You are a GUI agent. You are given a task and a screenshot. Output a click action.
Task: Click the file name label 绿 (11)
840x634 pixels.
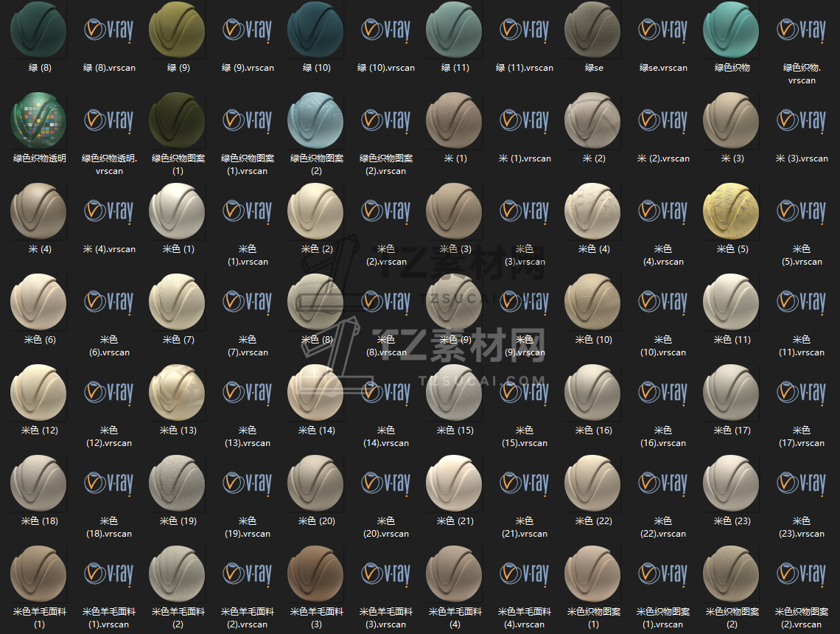click(455, 68)
